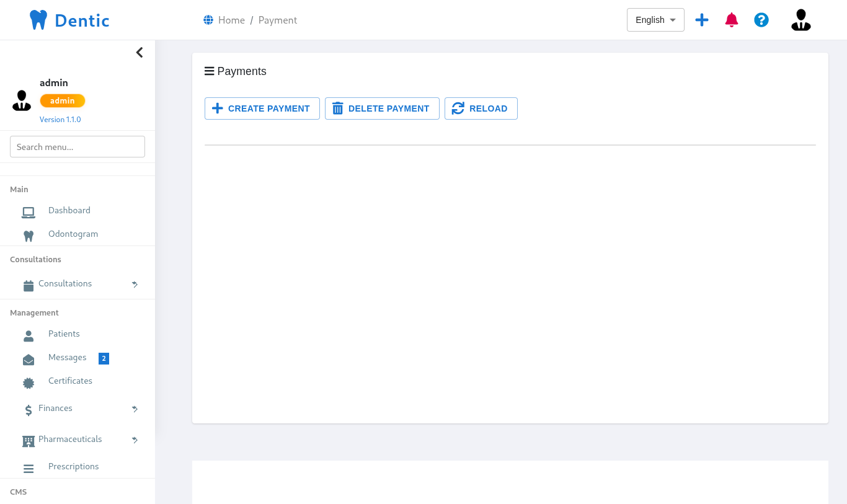
Task: Expand the Finances submenu
Action: pyautogui.click(x=55, y=409)
